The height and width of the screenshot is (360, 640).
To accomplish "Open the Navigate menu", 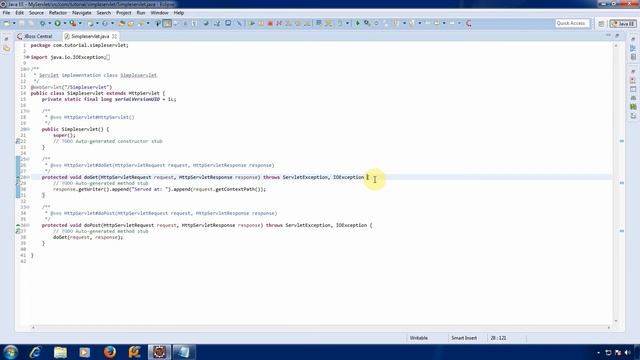I will 82,13.
